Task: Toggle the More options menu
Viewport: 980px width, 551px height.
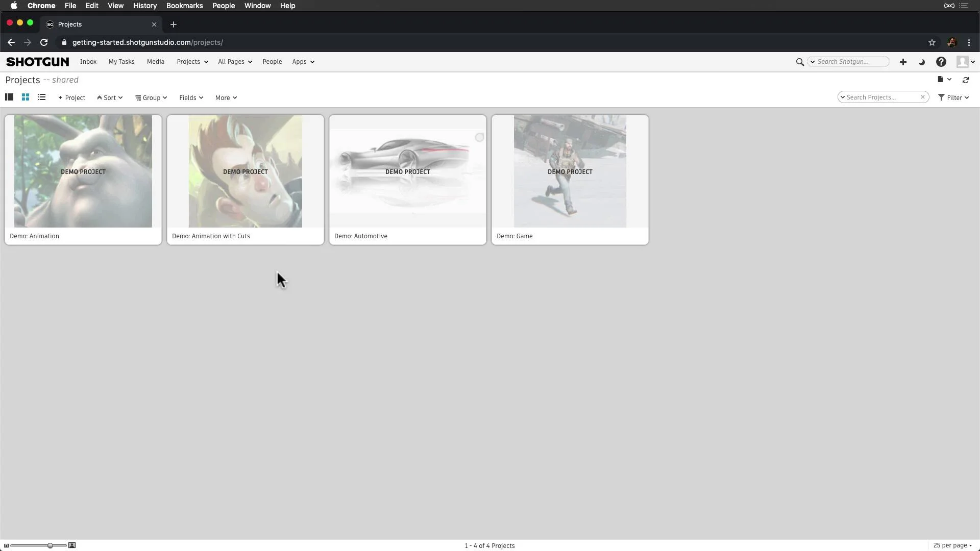Action: tap(226, 97)
